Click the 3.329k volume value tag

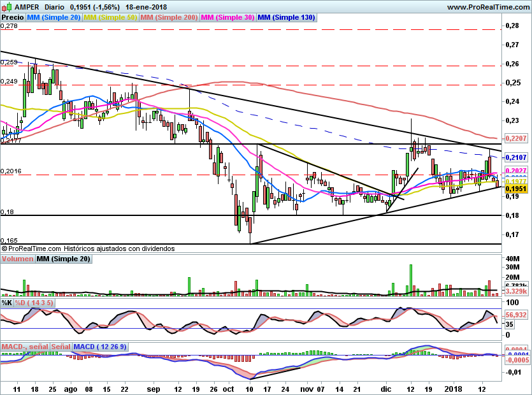(515, 291)
